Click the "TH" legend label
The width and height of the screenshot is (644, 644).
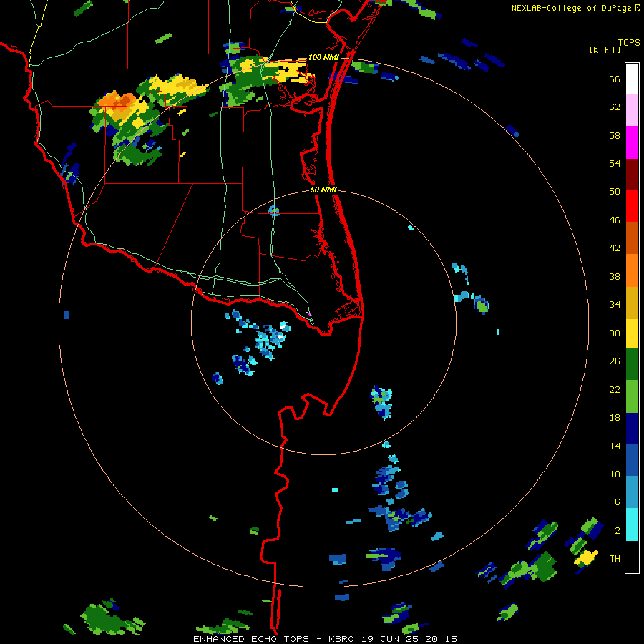pos(615,559)
